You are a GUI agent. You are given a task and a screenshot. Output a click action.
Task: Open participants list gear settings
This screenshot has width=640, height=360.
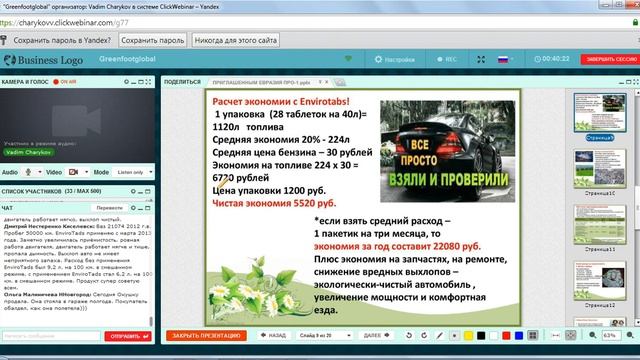(x=133, y=191)
